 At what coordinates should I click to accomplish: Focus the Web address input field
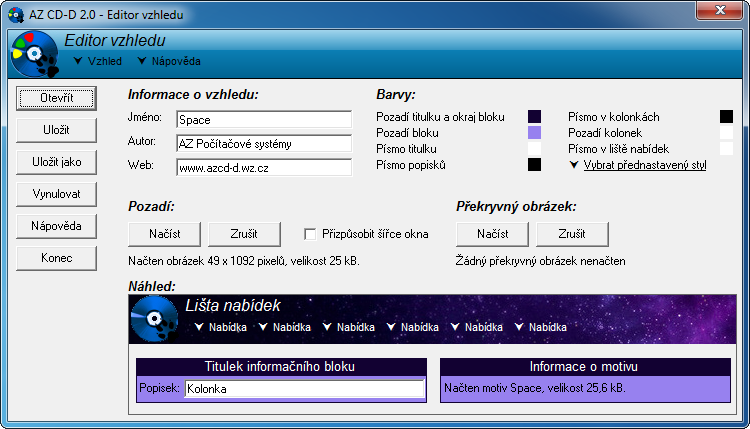(263, 167)
